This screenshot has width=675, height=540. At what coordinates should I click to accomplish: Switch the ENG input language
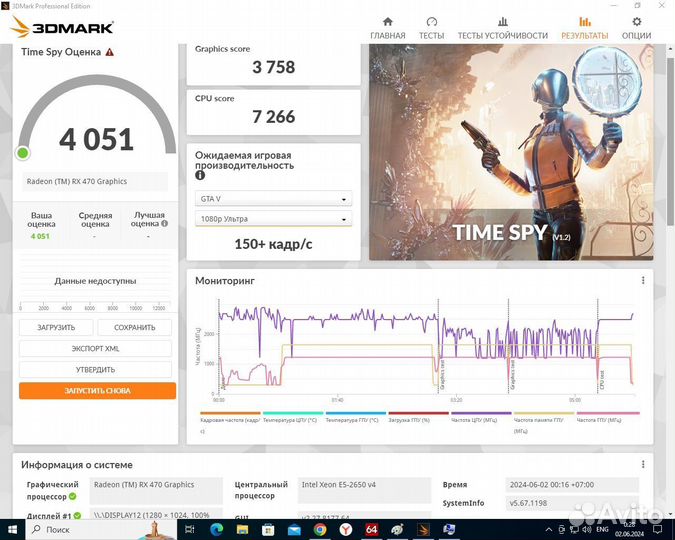[x=602, y=529]
